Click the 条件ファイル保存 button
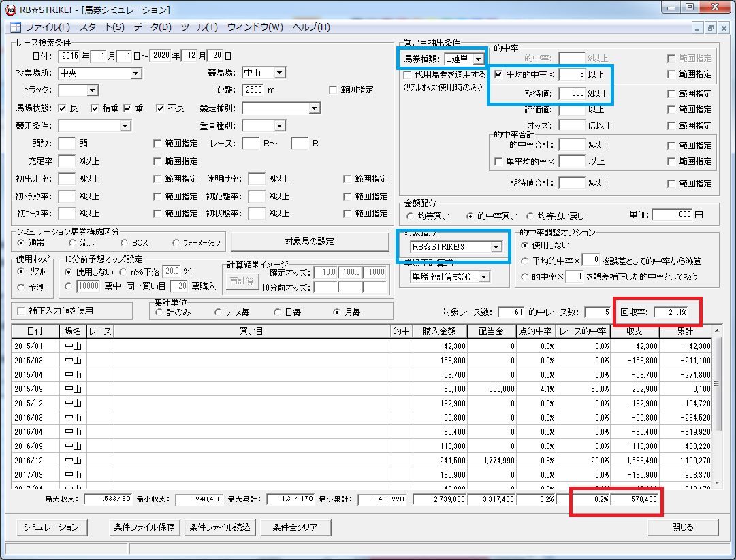The height and width of the screenshot is (560, 736). click(144, 527)
